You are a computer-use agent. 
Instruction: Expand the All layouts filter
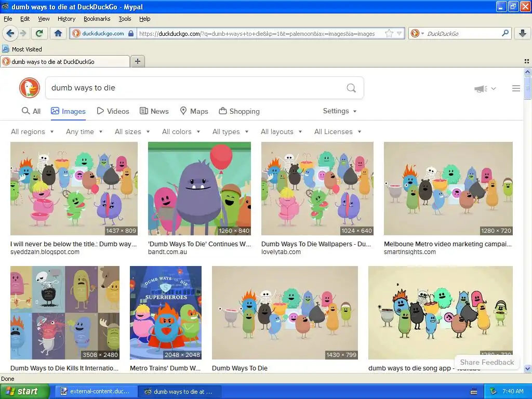[281, 131]
